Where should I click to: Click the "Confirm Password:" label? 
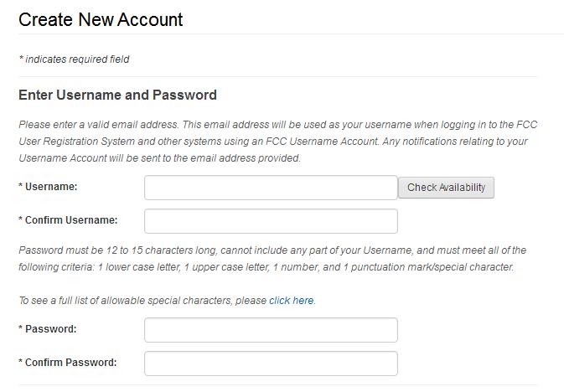tap(71, 364)
